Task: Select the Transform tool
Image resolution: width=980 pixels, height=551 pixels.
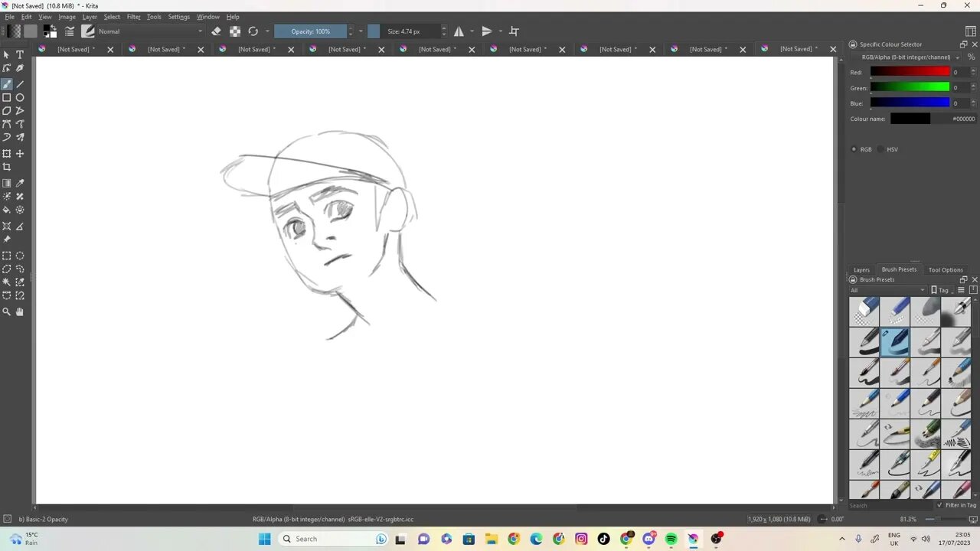Action: [x=7, y=154]
